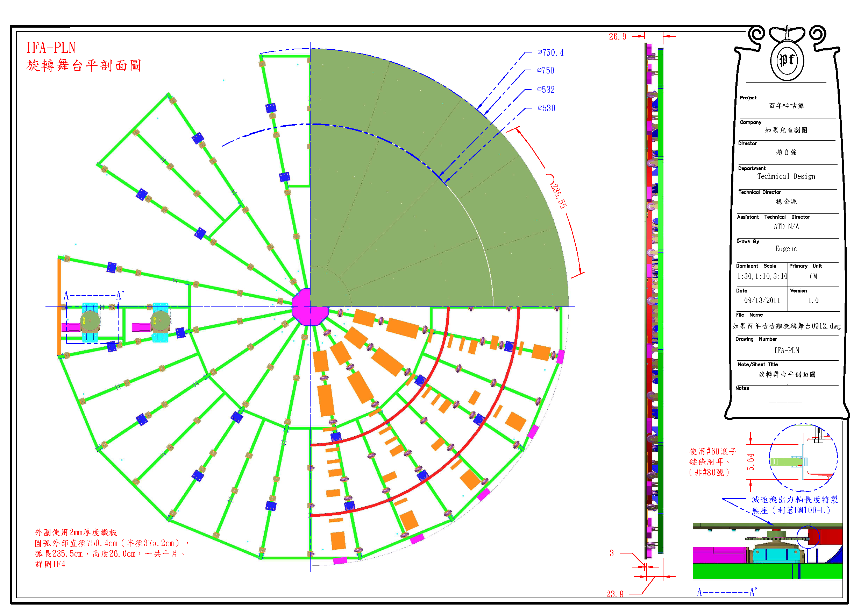Select the ⌀532 diameter dimension text
Screen dimensions: 868x614
coord(546,90)
